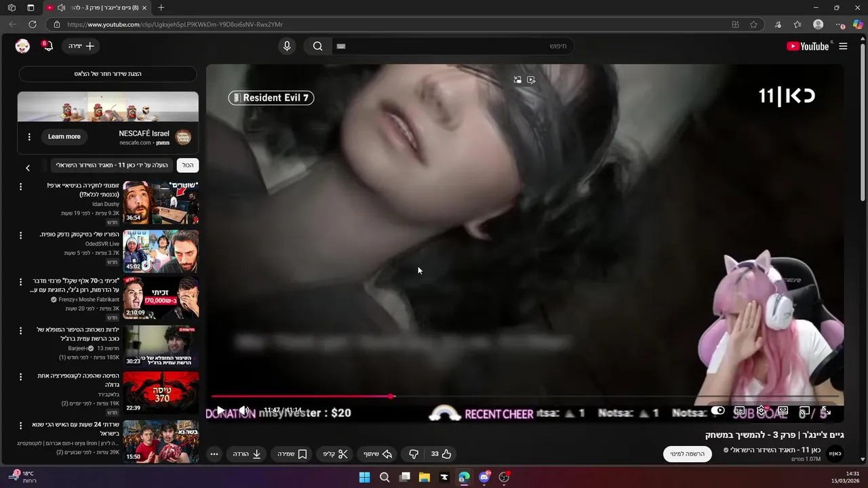
Task: Open the YouTube hamburger guide menu
Action: pos(843,46)
